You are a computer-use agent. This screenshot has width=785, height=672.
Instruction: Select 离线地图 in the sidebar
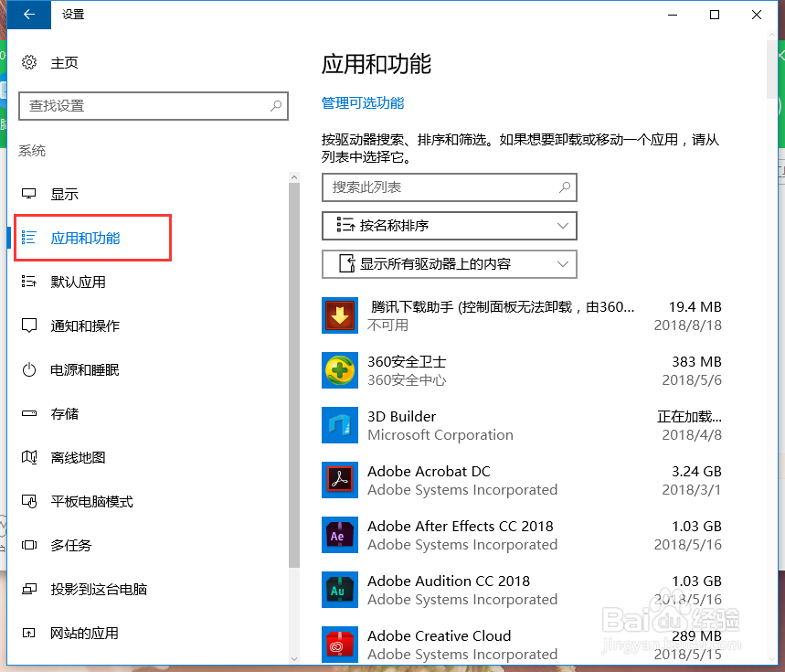(78, 457)
